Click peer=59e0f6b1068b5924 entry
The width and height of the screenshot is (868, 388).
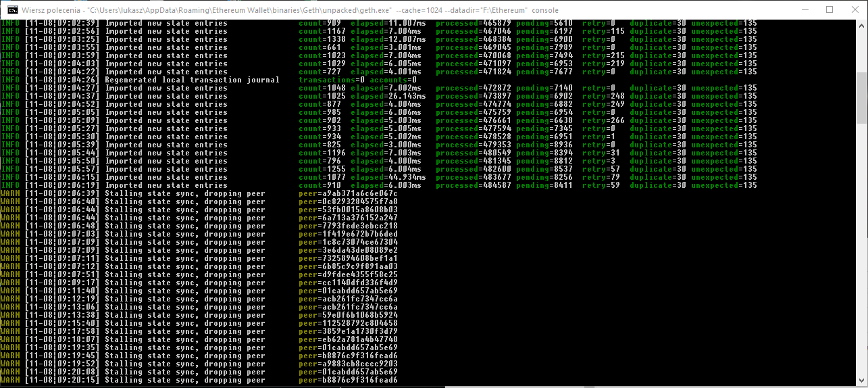pos(348,315)
